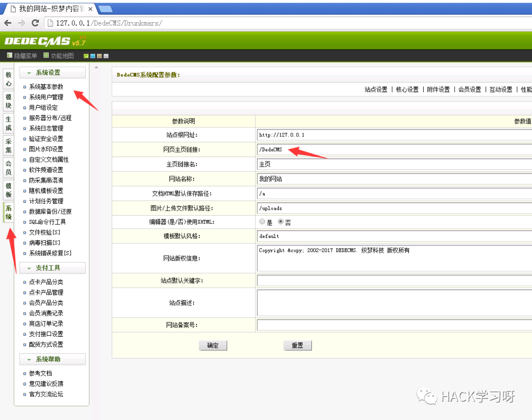Open 病毒扫描[S] menu item
The height and width of the screenshot is (420, 532).
click(44, 243)
